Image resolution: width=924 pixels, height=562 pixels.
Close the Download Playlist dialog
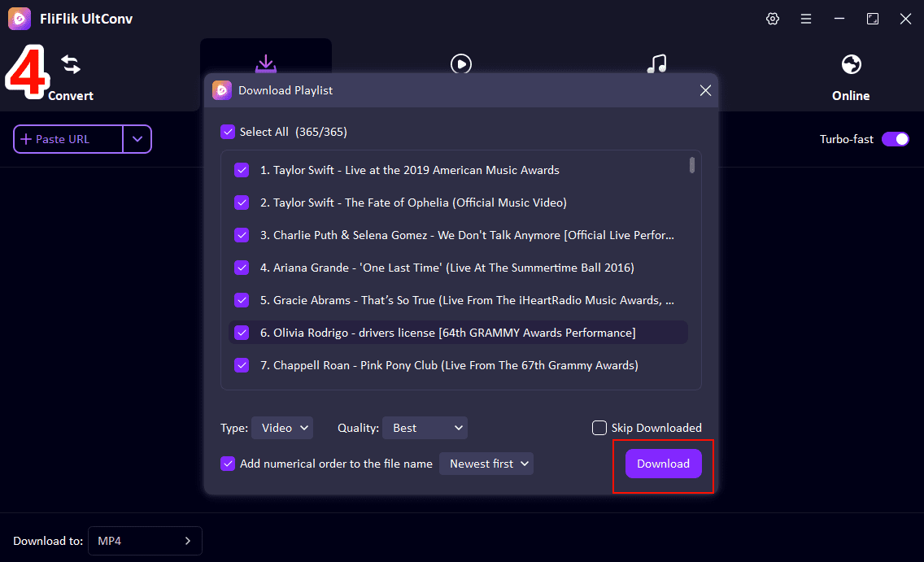(x=705, y=91)
